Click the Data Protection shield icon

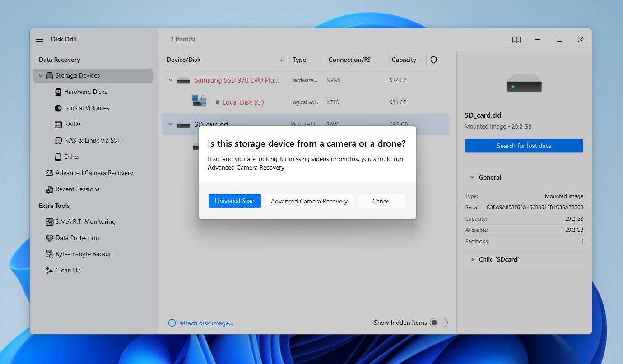pos(50,238)
